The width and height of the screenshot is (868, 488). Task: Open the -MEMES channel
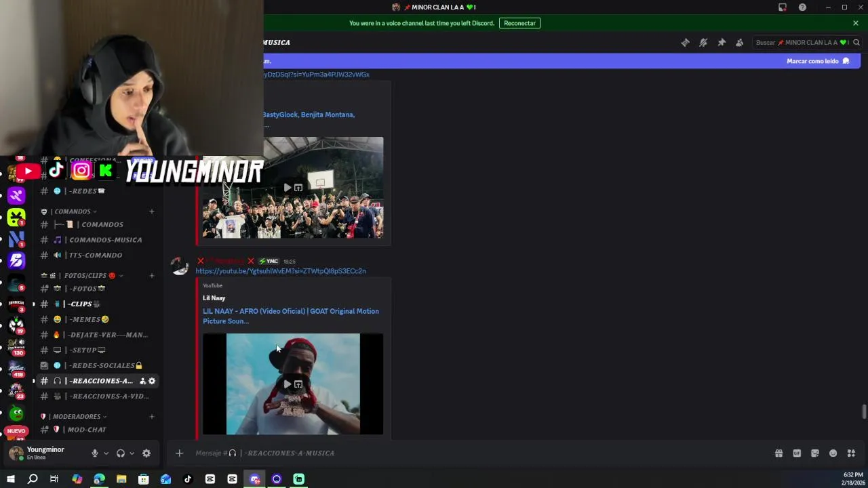98,319
